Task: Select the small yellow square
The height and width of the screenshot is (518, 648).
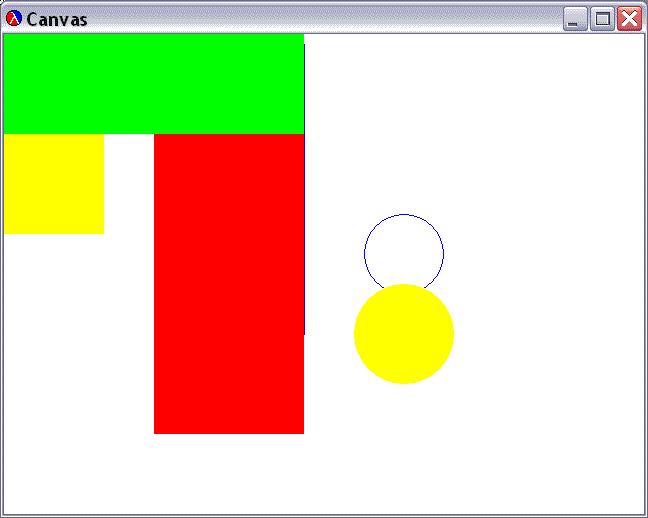Action: click(53, 183)
